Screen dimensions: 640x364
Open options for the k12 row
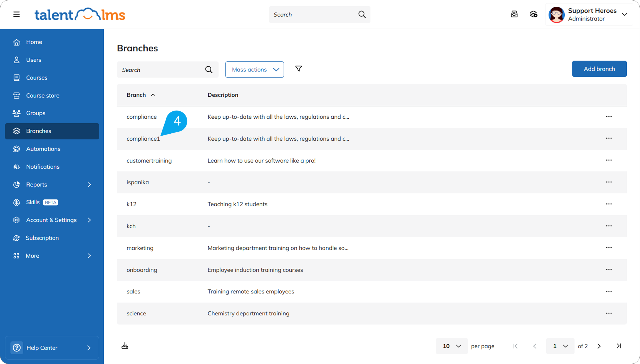[609, 204]
